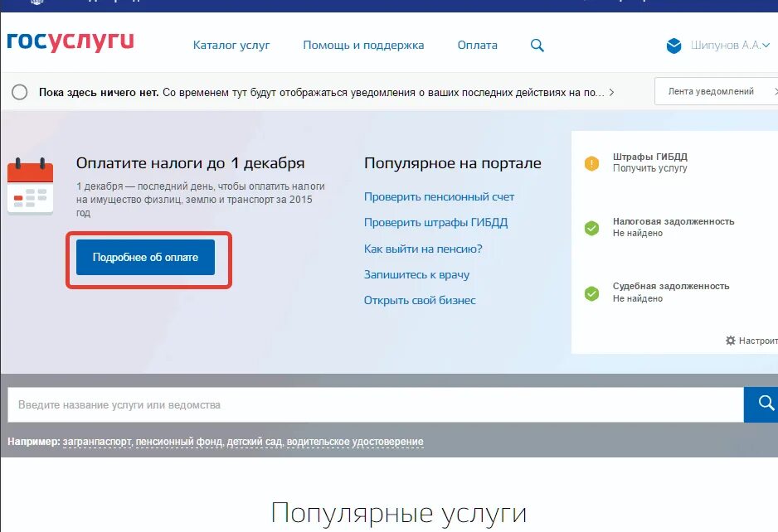778x532 pixels.
Task: Click the green check icon for Судебная задолженность
Action: (591, 293)
